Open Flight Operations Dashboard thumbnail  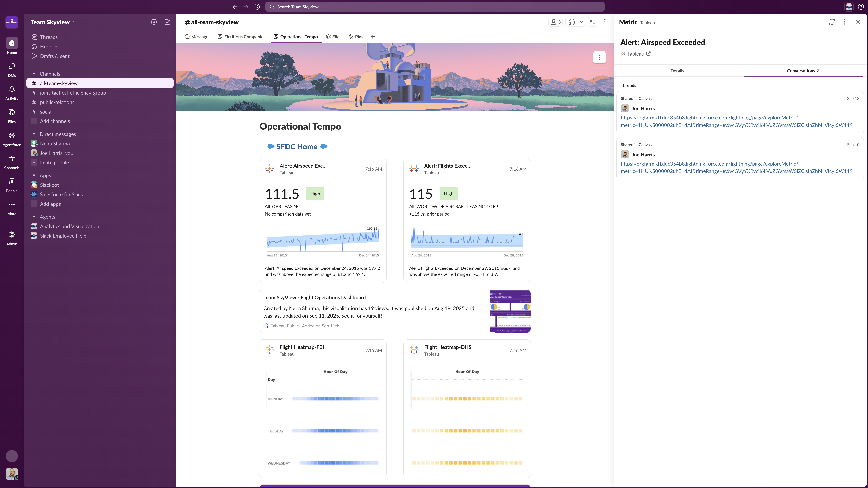pyautogui.click(x=510, y=311)
